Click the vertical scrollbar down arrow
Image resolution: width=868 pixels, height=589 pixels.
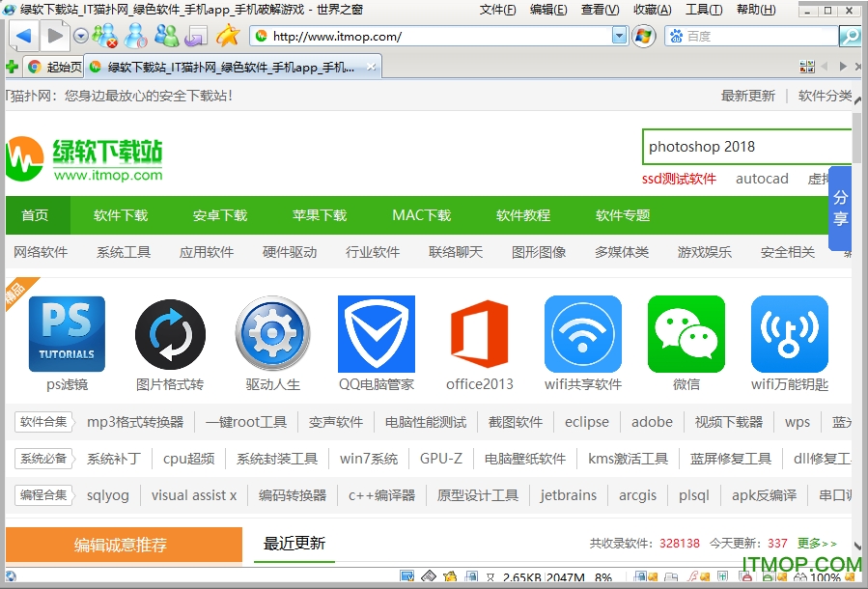[x=857, y=547]
